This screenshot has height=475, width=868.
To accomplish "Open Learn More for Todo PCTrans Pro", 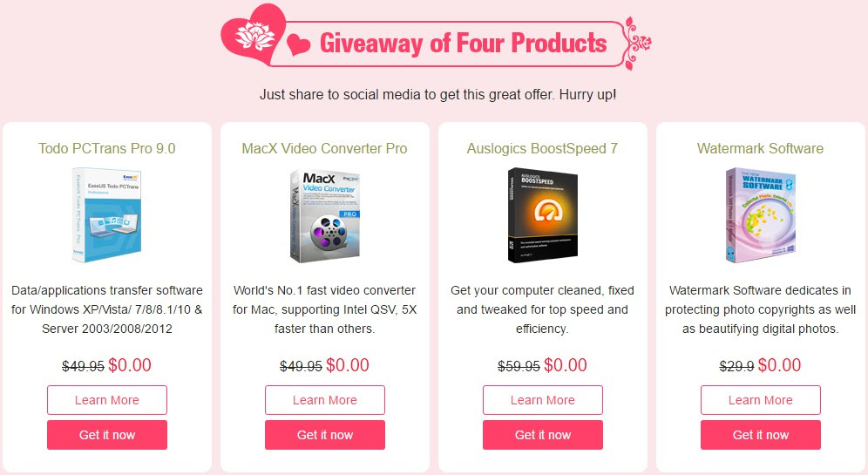I will click(107, 400).
